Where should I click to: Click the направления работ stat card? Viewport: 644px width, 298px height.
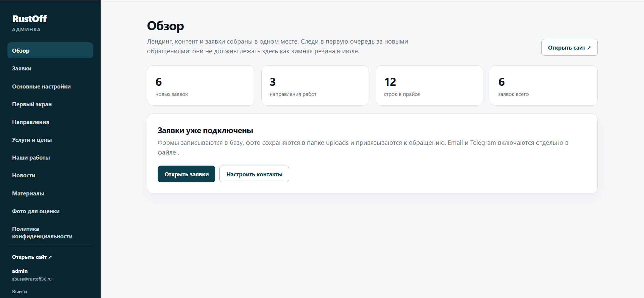pos(315,85)
